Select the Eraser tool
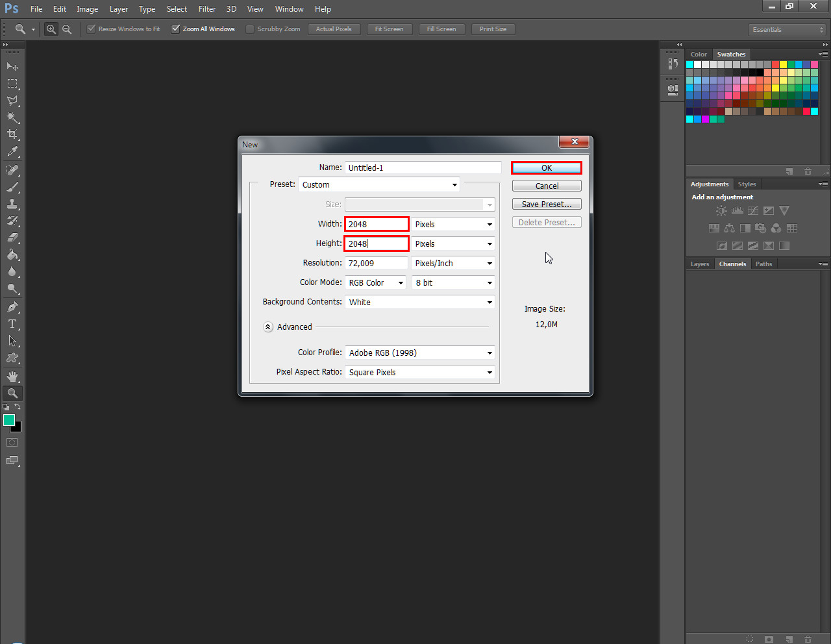 (x=12, y=238)
